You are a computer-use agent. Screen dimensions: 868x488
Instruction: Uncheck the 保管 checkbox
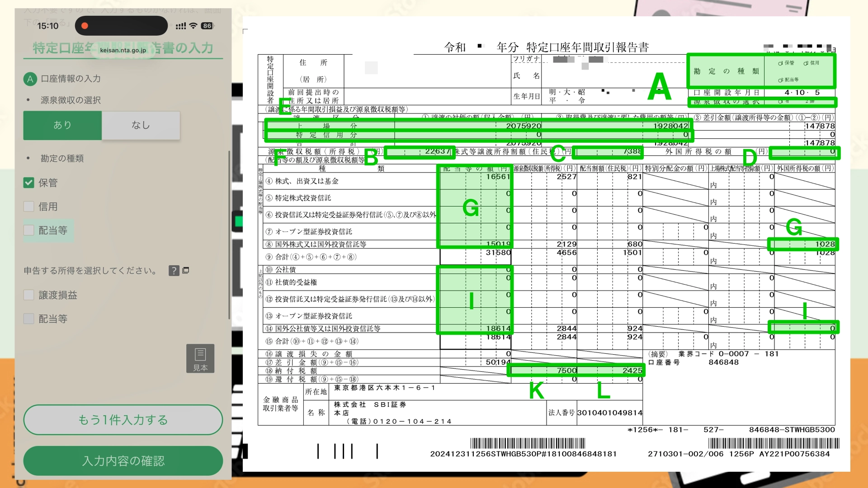pos(29,183)
